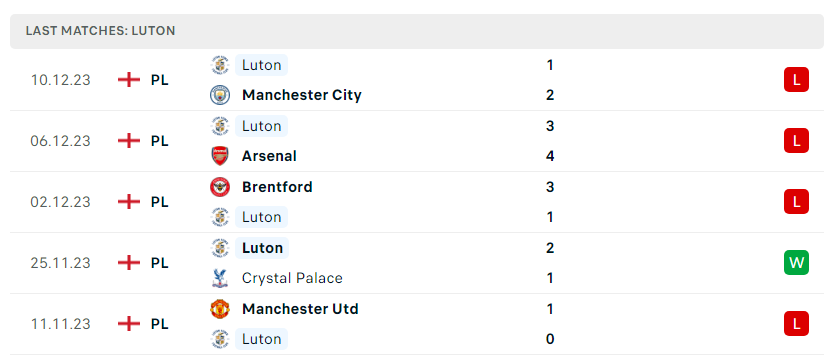Click England flag in the 11.11.23 row
Image resolution: width=829 pixels, height=361 pixels.
[x=128, y=323]
